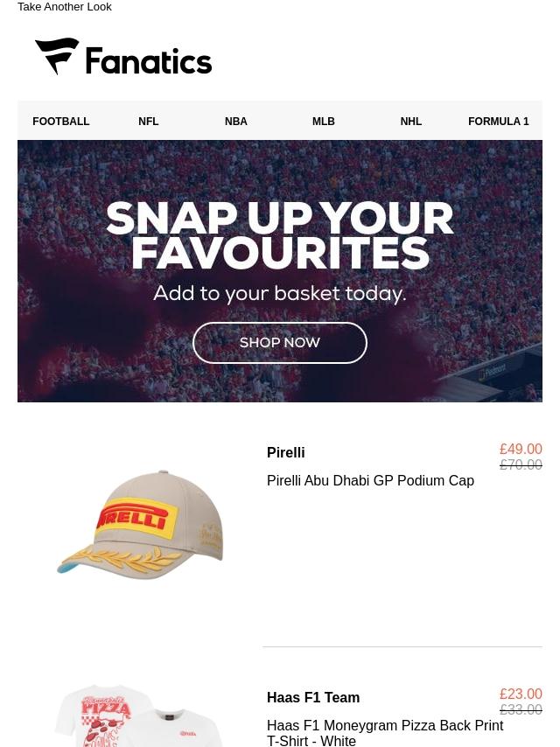Open the NFL navigation link

[x=148, y=122]
